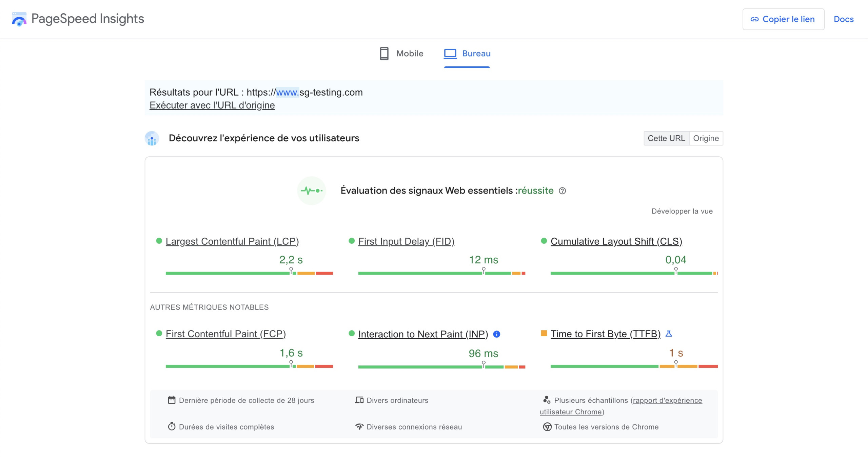Click the AUTRES MÉTRIQUES NOTABLES heading
This screenshot has height=458, width=868.
(x=209, y=307)
